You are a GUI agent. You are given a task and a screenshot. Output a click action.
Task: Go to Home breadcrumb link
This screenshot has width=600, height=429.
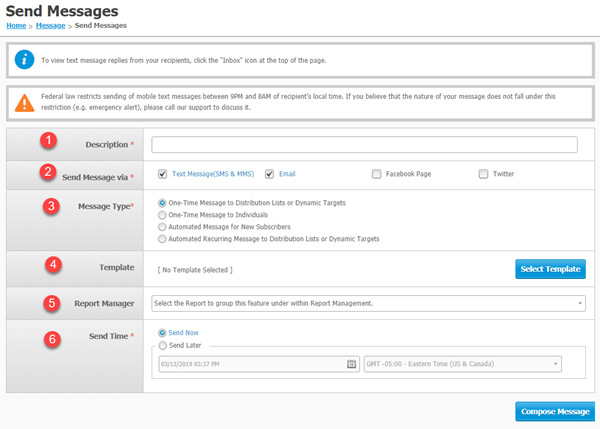(x=16, y=26)
